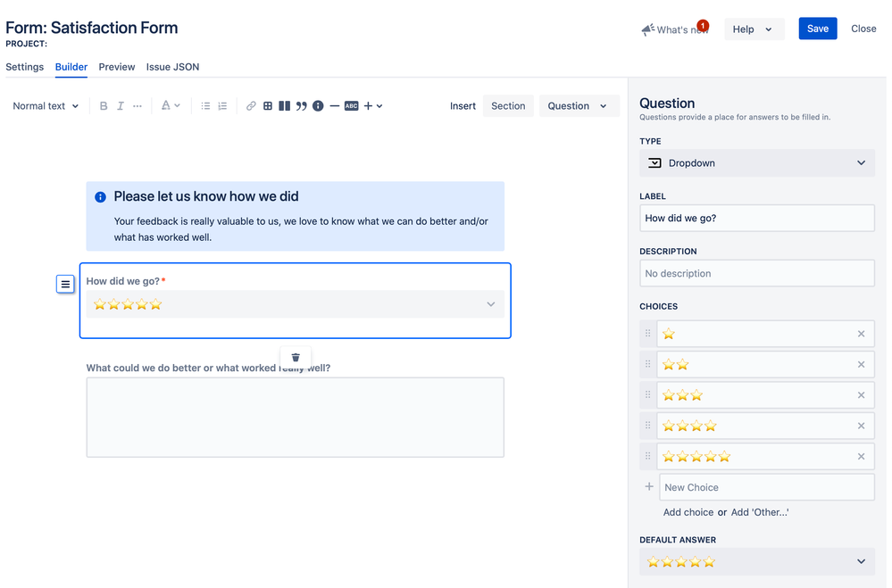Insert a numbered list
Screen dimensions: 892x588
224,105
